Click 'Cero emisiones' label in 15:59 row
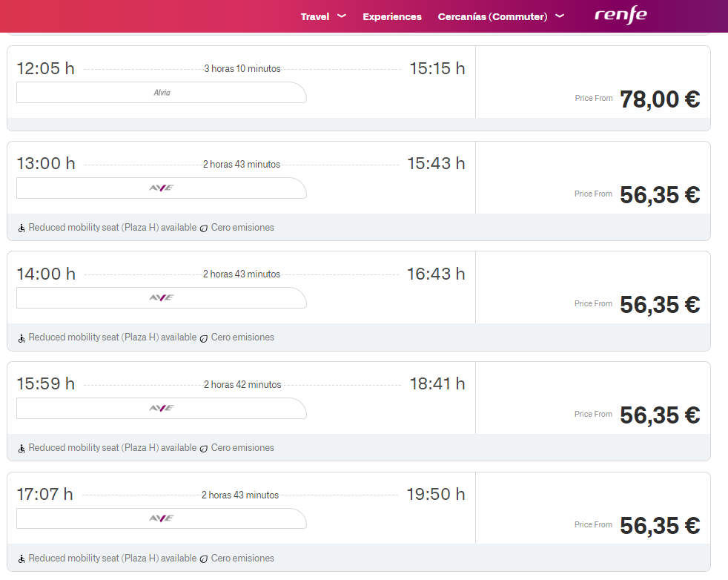728x580 pixels. pos(242,448)
